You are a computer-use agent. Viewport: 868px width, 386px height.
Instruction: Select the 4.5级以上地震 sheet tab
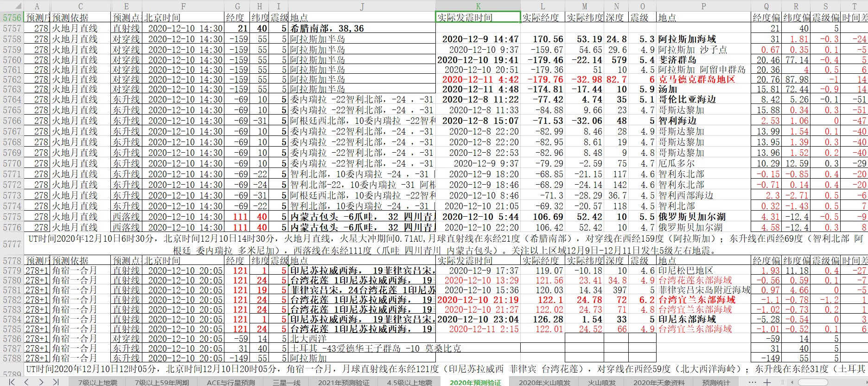409,382
